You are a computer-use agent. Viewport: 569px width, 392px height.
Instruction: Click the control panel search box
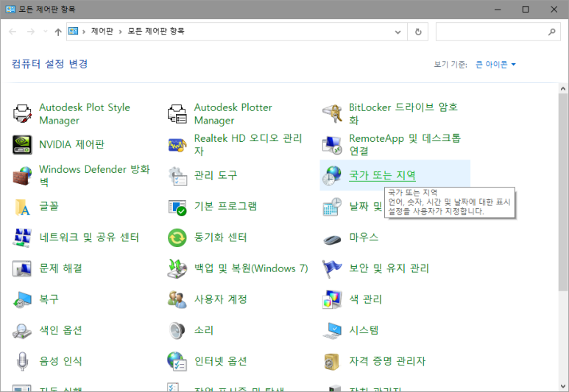pyautogui.click(x=498, y=32)
